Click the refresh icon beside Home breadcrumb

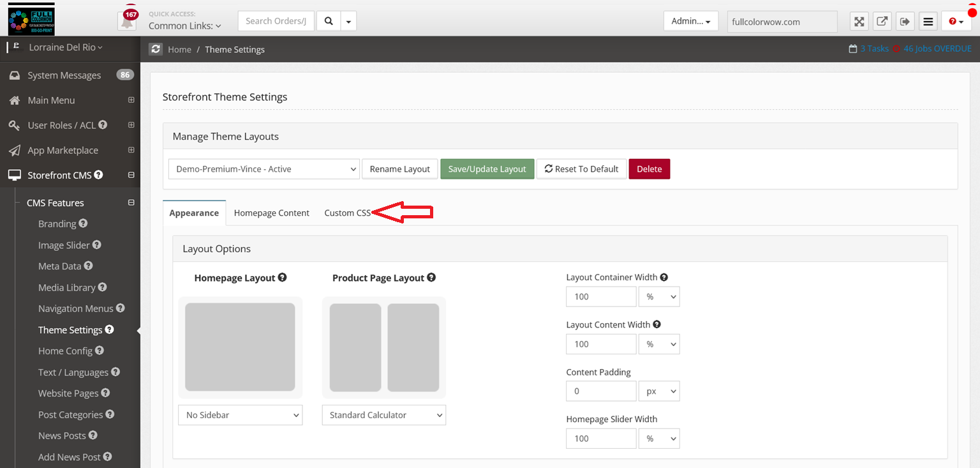(156, 49)
